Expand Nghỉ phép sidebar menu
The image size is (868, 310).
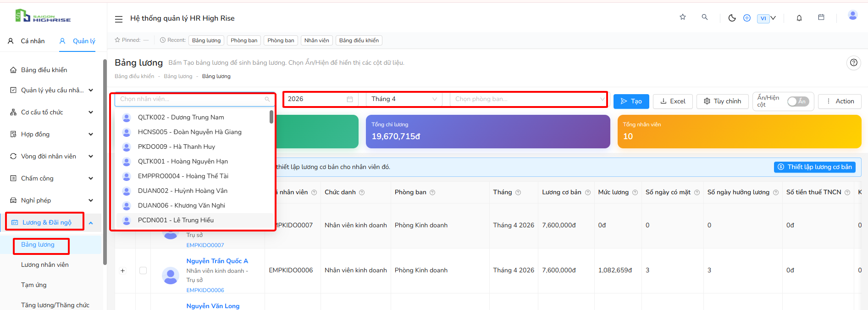[x=52, y=200]
